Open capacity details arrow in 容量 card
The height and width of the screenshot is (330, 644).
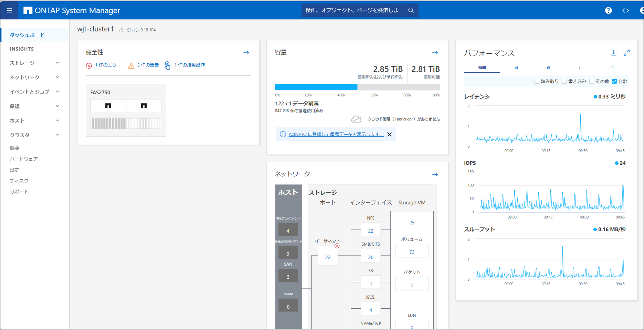tap(435, 53)
